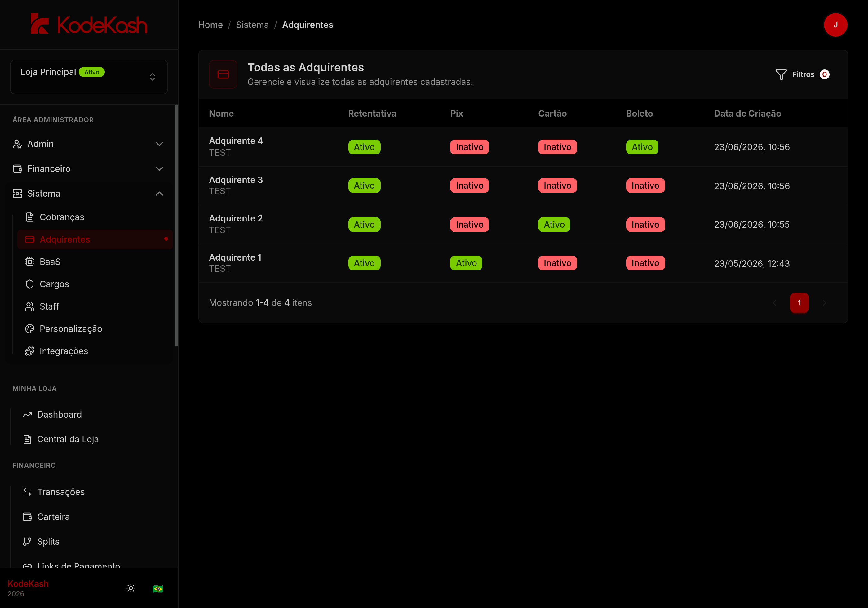
Task: Open the user avatar J menu
Action: click(x=835, y=25)
